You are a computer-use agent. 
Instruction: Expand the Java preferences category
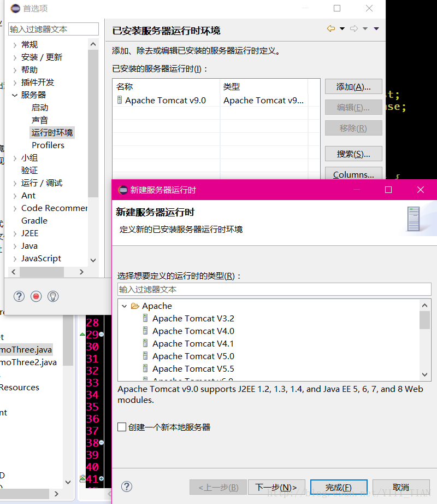click(15, 246)
